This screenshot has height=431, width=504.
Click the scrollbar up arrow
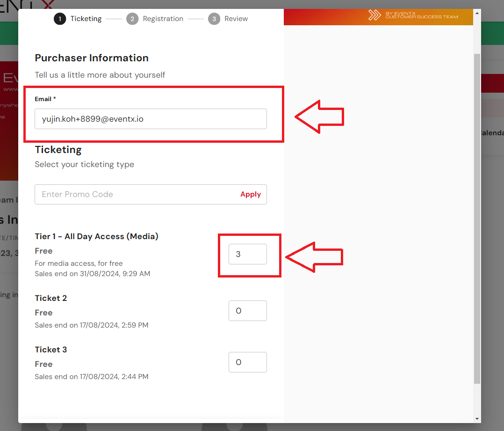coord(477,13)
